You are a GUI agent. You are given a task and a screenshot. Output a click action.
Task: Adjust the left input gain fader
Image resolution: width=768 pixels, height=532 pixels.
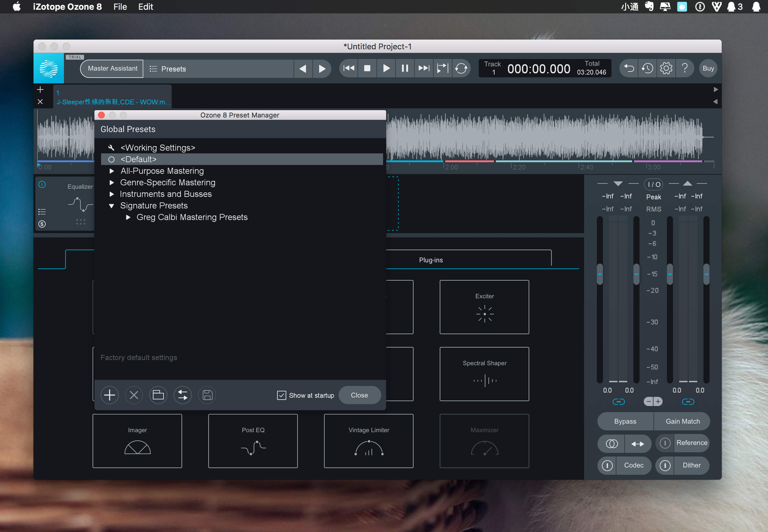click(x=600, y=274)
